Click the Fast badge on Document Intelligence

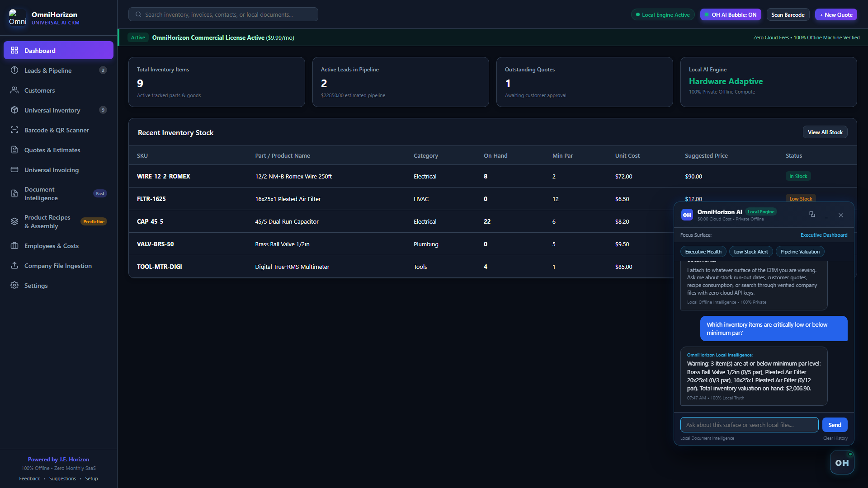point(100,193)
